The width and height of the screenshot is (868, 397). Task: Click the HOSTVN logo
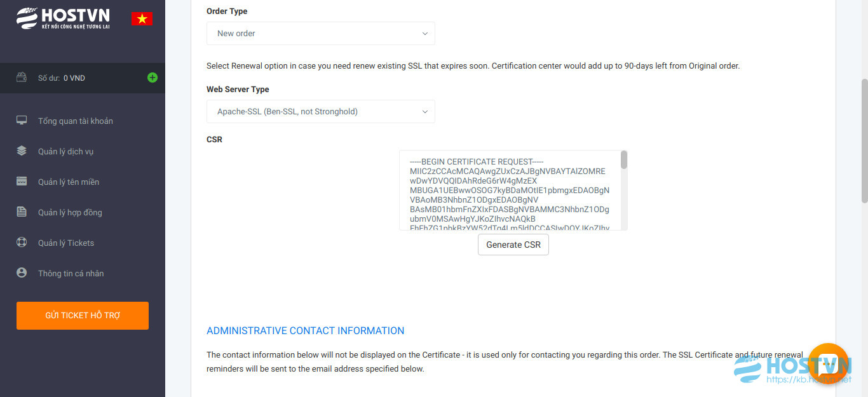pyautogui.click(x=63, y=18)
